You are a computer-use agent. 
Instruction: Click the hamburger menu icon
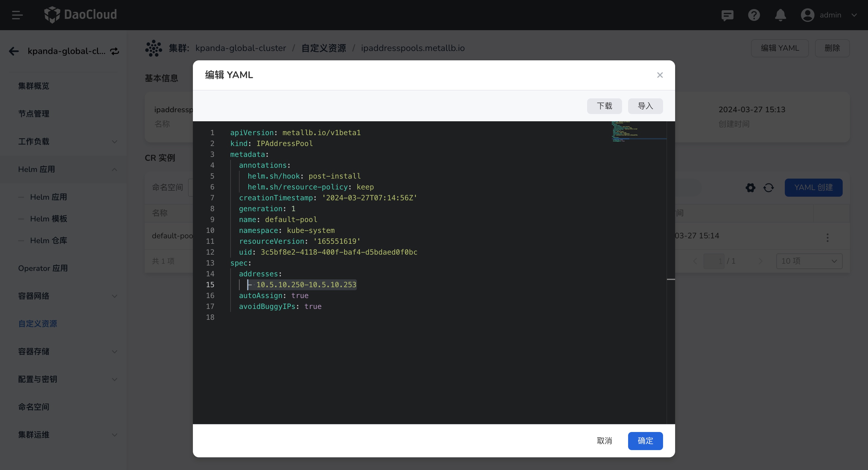[17, 15]
